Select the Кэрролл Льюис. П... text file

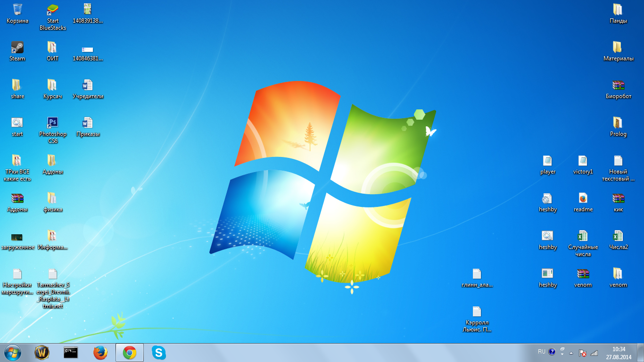pos(477,319)
